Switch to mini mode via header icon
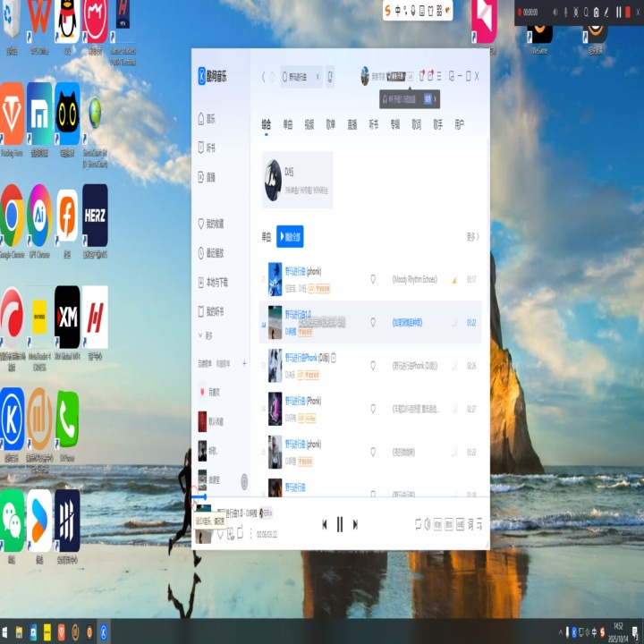 click(x=452, y=76)
